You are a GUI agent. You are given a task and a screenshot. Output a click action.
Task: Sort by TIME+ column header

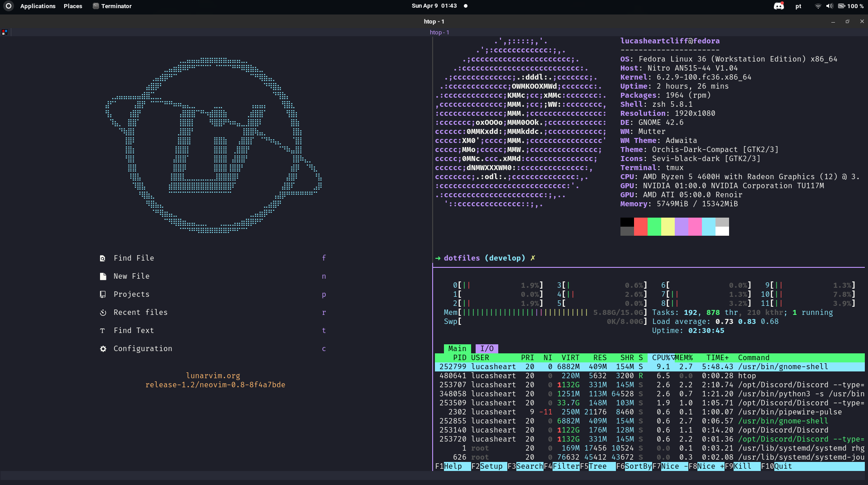pyautogui.click(x=718, y=357)
